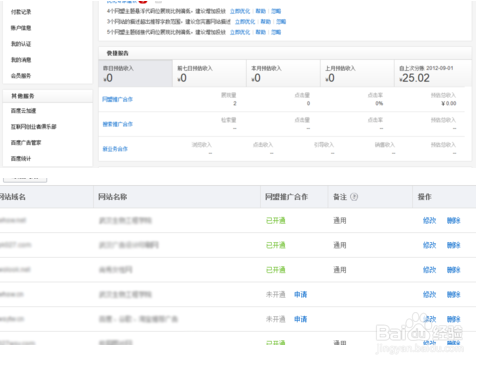Image resolution: width=493 pixels, height=366 pixels.
Task: Click 已开通 status in the first site row
Action: click(276, 220)
